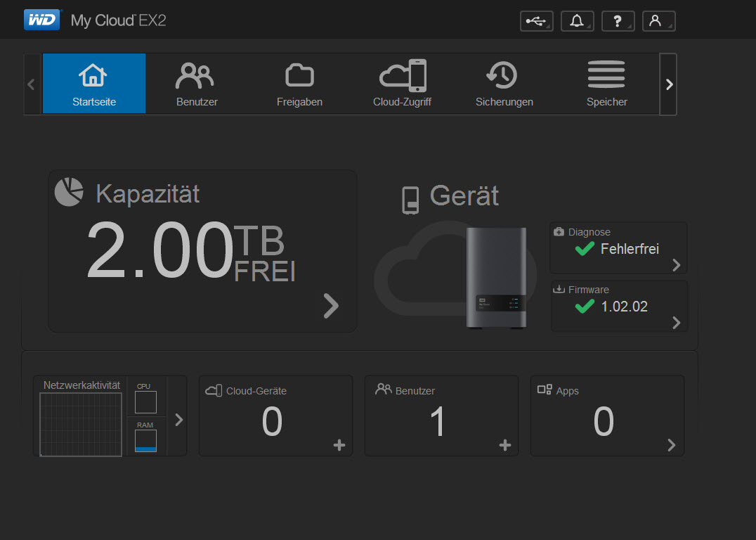756x540 pixels.
Task: Expand the Apps widget chevron
Action: 672,445
